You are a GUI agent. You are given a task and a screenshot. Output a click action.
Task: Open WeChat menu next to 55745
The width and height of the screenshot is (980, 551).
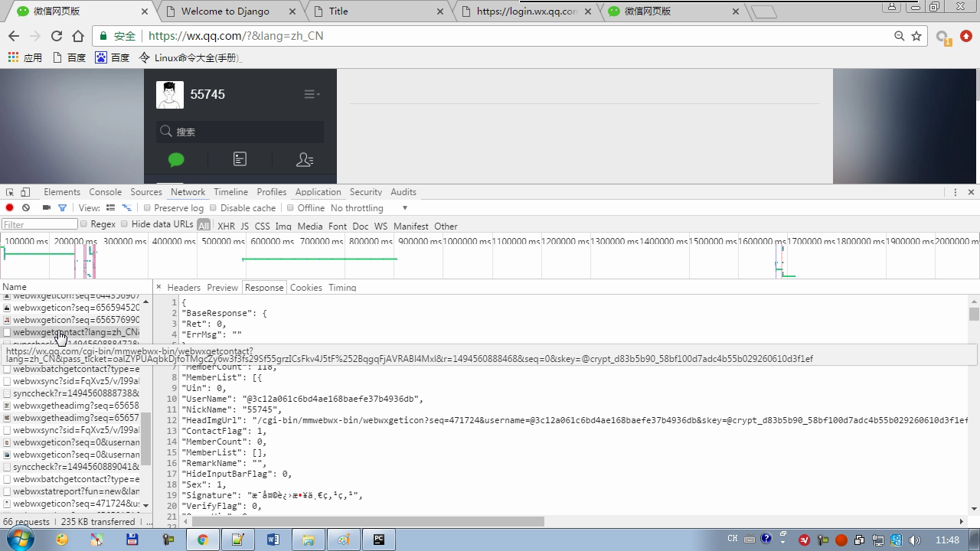click(311, 94)
